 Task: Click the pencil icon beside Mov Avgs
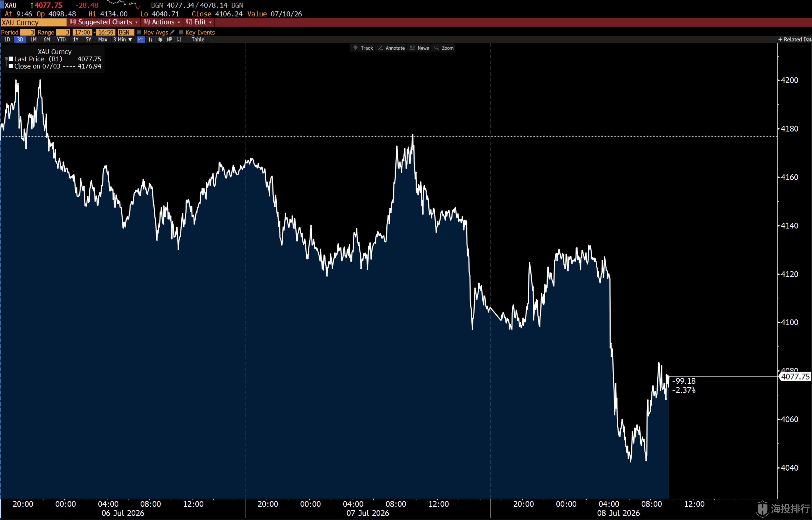pyautogui.click(x=172, y=32)
